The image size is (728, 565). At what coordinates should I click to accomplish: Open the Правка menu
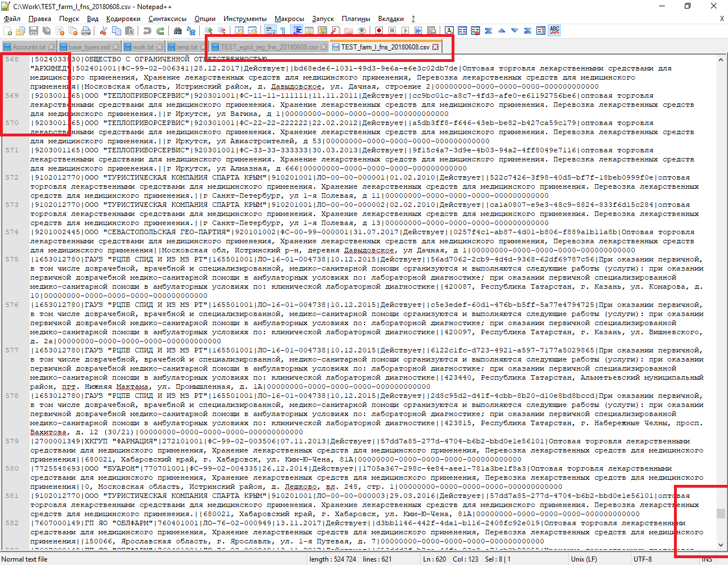coord(40,19)
